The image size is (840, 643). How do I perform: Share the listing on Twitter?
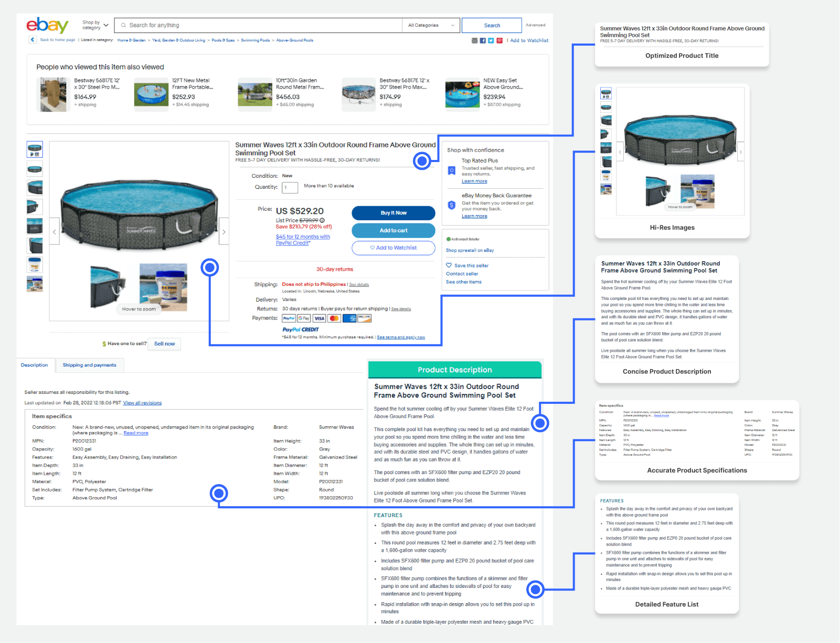[491, 40]
